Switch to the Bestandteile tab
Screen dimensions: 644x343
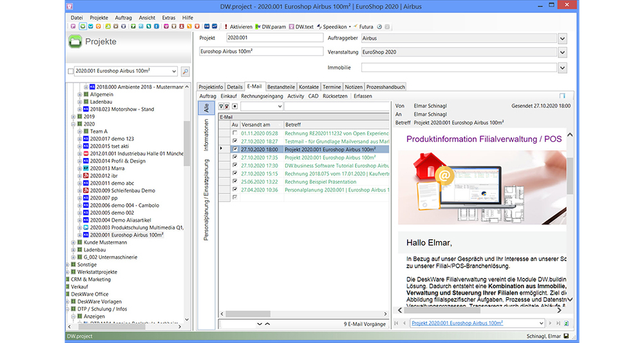281,86
